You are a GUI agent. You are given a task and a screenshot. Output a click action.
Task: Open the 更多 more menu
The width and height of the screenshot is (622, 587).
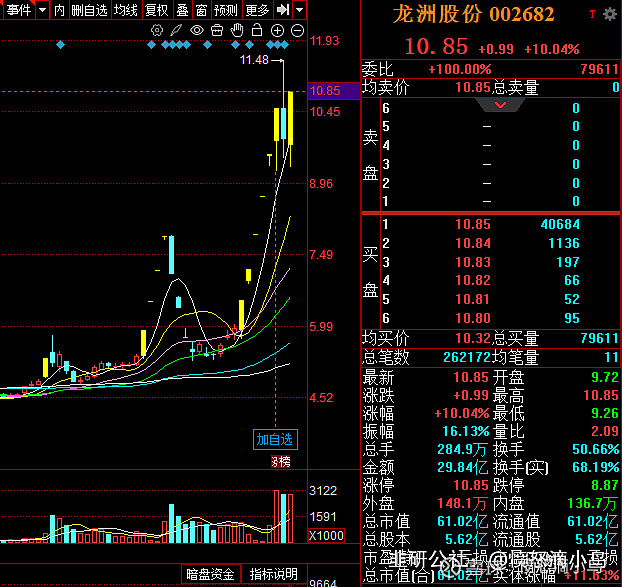(x=257, y=10)
